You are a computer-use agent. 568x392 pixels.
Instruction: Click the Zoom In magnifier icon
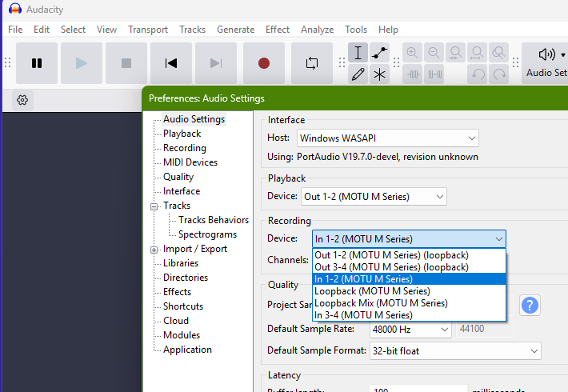[x=413, y=53]
